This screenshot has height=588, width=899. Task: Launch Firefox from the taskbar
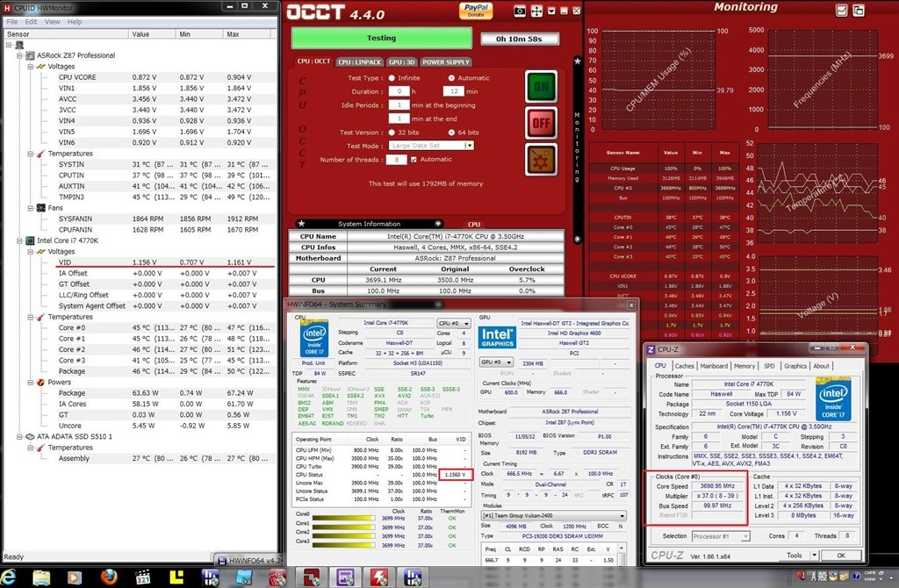coord(109,577)
